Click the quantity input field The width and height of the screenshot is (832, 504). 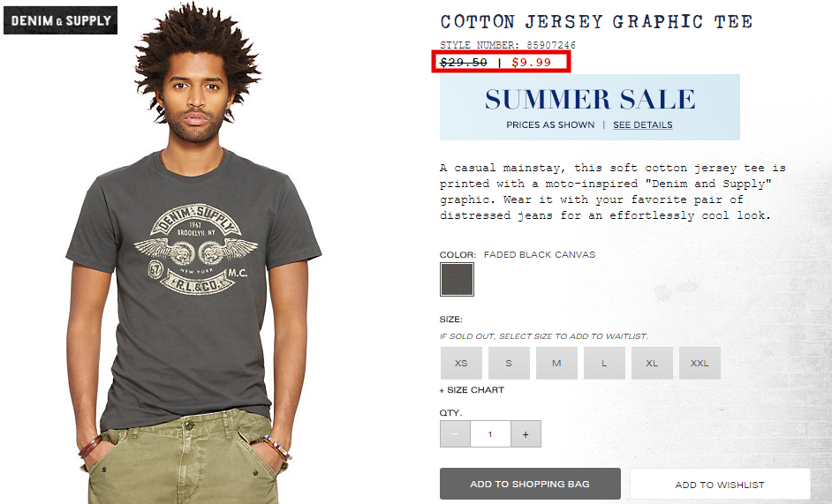pyautogui.click(x=490, y=434)
